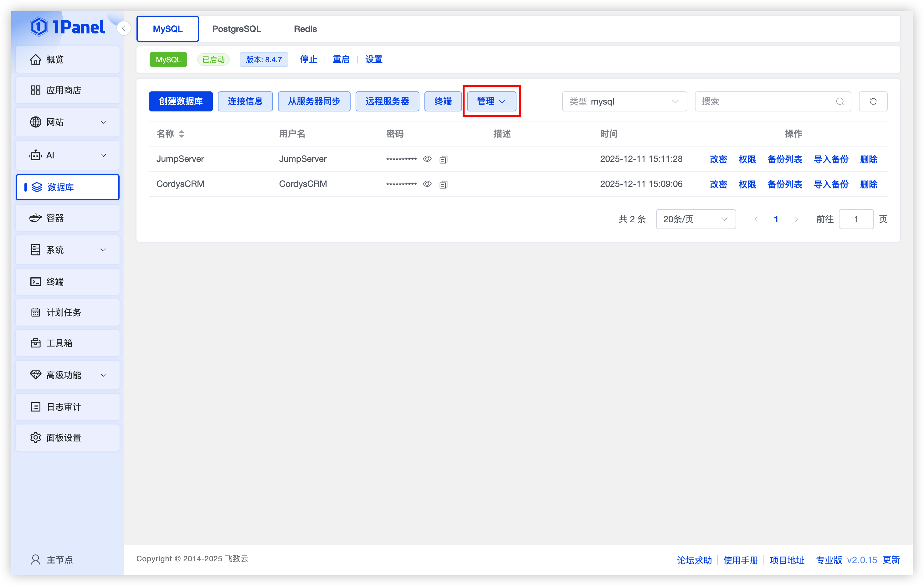Reveal the CordysCRM password with the eye icon
Image resolution: width=924 pixels, height=586 pixels.
tap(427, 184)
